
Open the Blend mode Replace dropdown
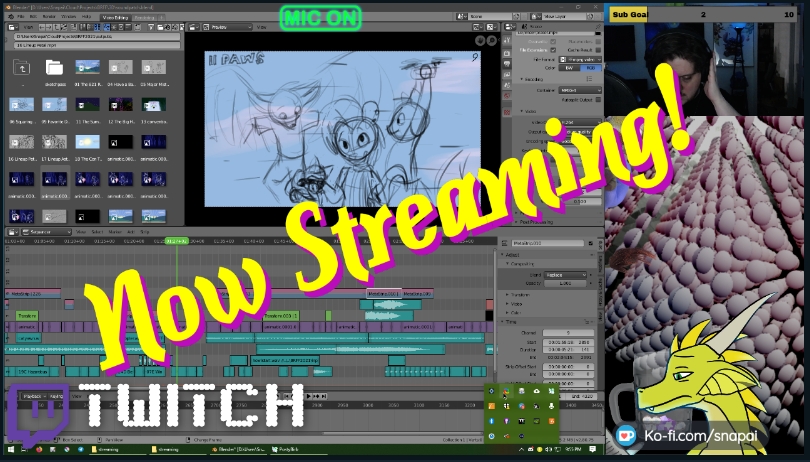tap(566, 275)
